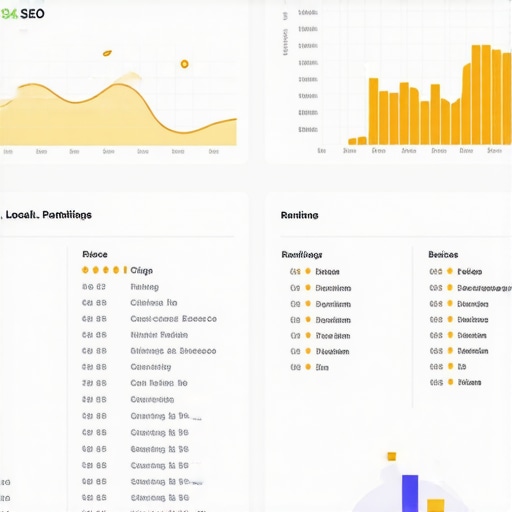Screen dimensions: 512x512
Task: Select the yellow bar beside the blue bar
Action: [435, 506]
